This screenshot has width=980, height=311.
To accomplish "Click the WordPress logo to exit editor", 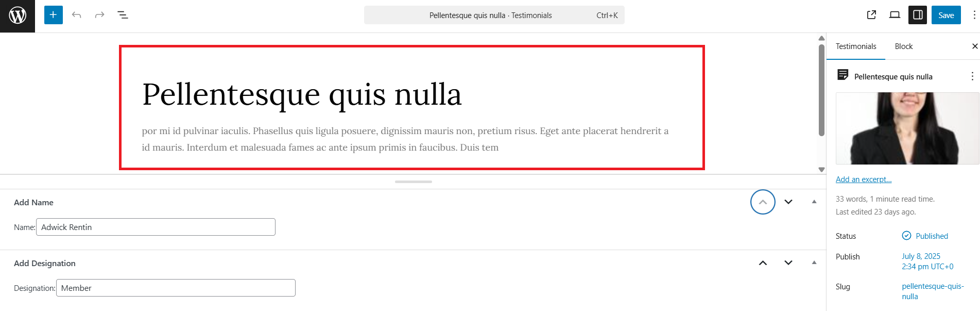I will pos(18,15).
